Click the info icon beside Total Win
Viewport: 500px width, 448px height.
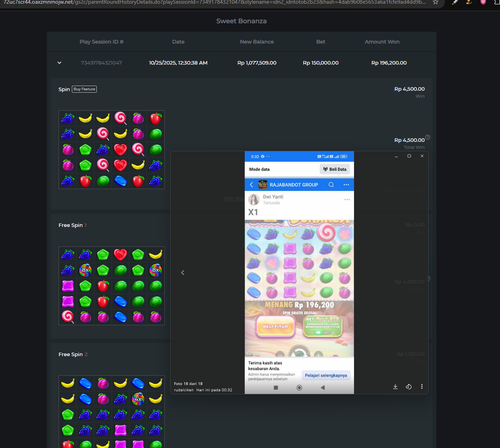coord(428,137)
